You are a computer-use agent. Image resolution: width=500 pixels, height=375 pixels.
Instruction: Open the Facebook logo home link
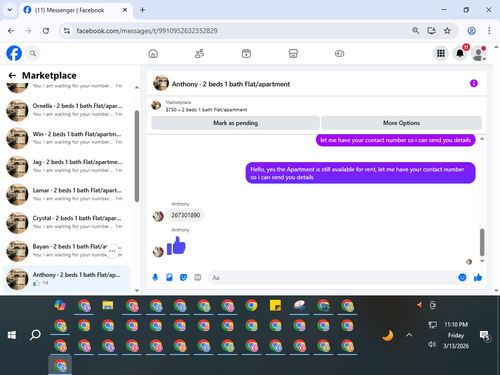tap(14, 53)
